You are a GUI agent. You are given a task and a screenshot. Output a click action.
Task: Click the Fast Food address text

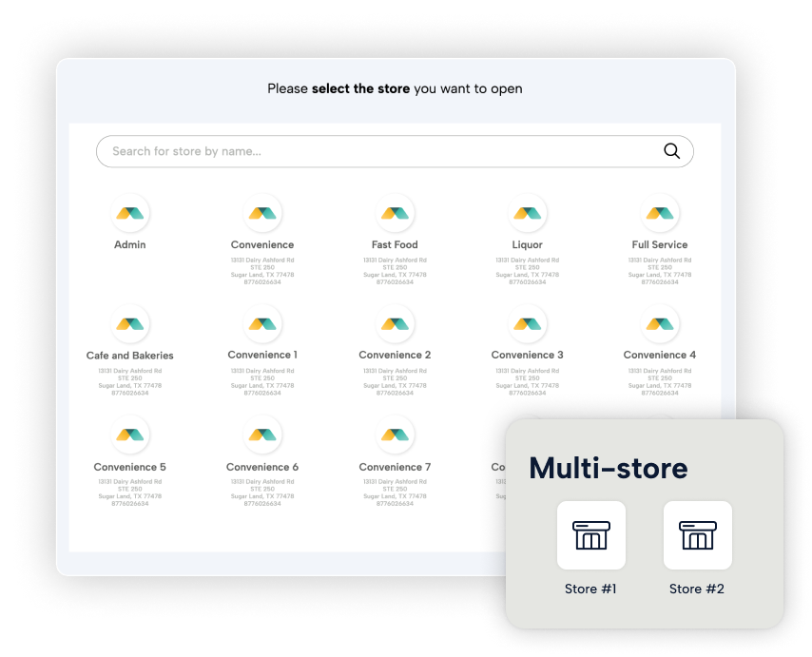[395, 271]
